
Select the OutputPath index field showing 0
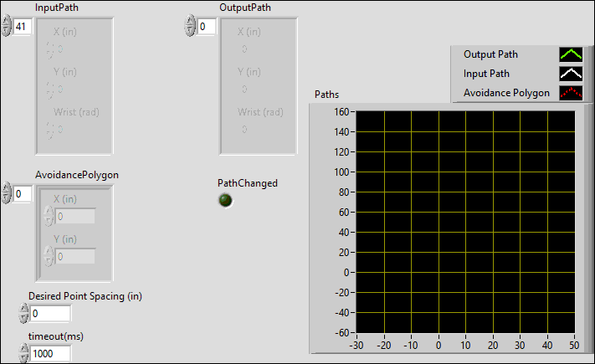(x=207, y=27)
